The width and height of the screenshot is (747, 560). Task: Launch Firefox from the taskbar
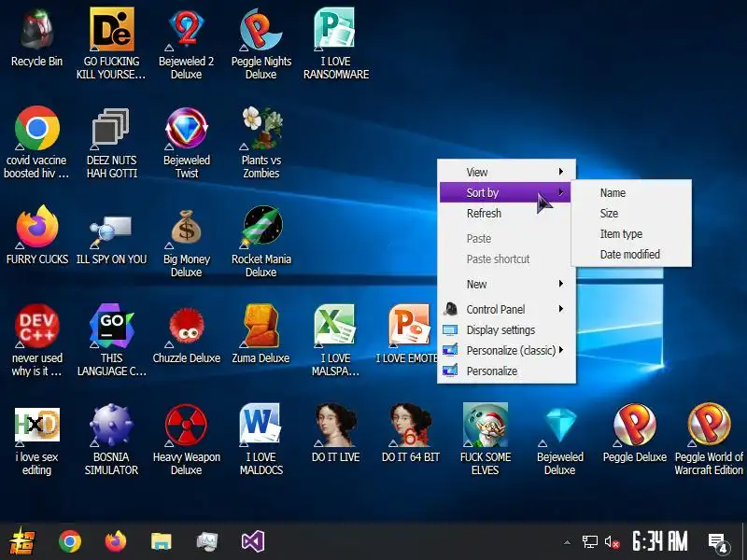point(116,541)
